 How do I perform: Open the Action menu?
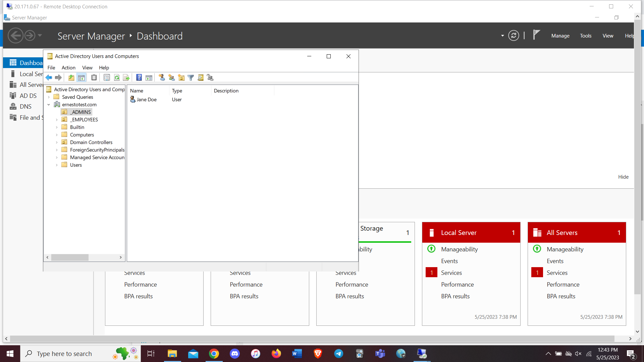tap(68, 67)
